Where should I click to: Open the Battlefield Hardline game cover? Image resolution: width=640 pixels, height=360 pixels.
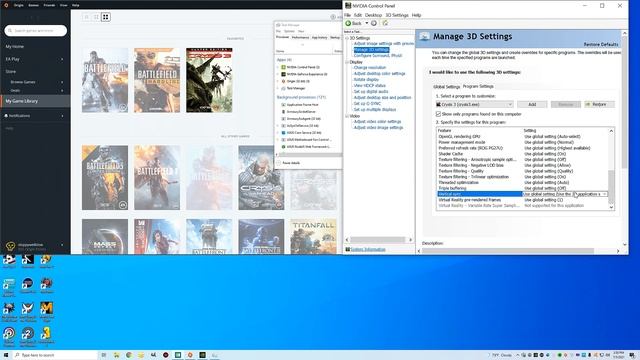pos(157,80)
